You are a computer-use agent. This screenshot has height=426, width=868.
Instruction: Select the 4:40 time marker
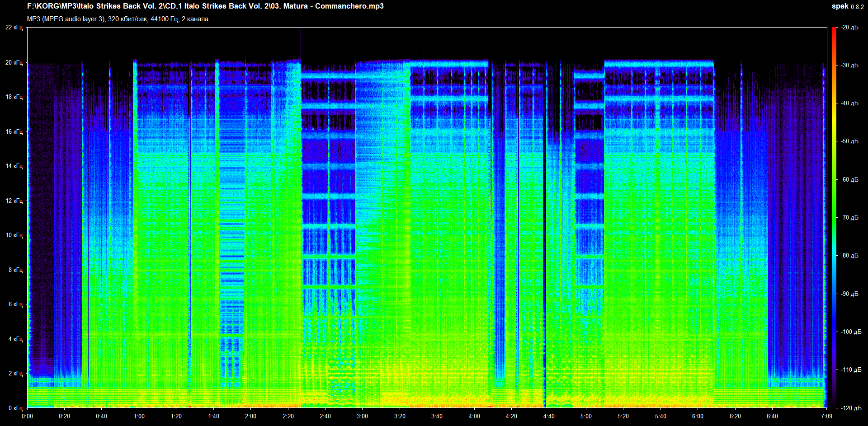click(x=549, y=416)
